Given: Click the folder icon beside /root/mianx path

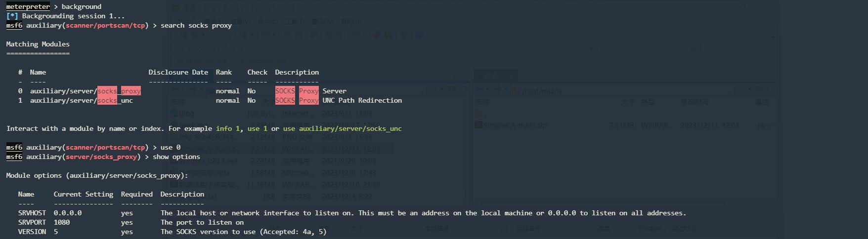Looking at the screenshot, I should click(516, 91).
